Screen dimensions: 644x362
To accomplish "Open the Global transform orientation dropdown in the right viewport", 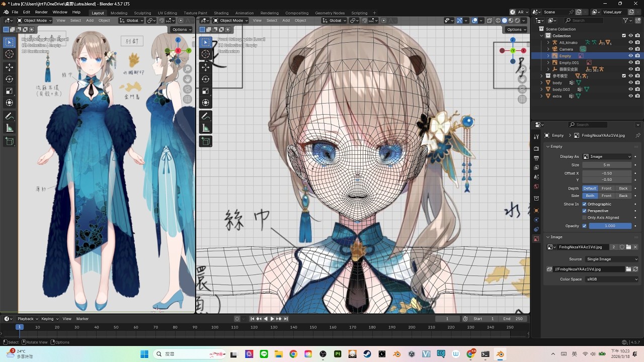I will coord(334,21).
